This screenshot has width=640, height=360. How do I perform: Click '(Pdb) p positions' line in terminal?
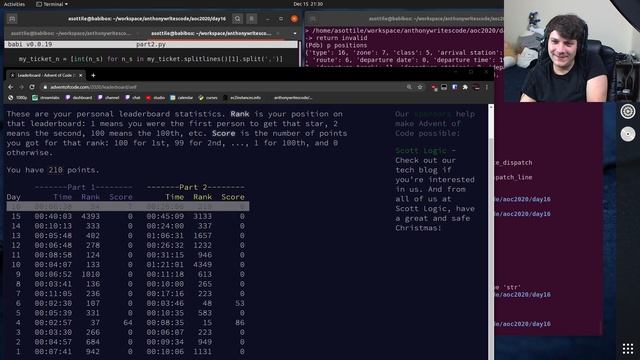point(336,45)
